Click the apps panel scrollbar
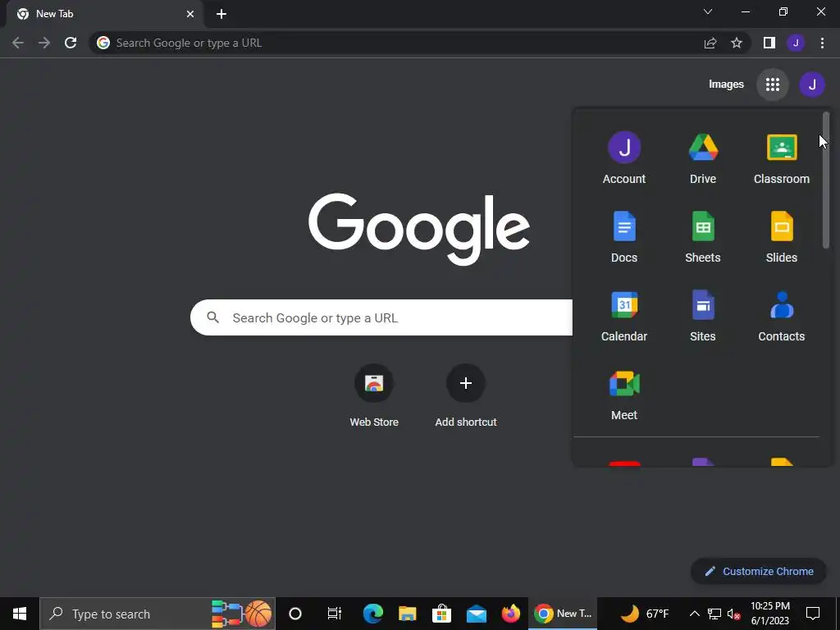Screen dimensions: 840x630 click(825, 180)
